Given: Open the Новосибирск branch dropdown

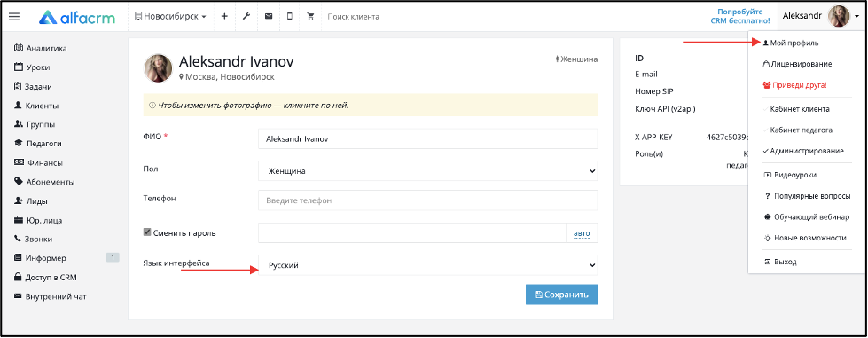Looking at the screenshot, I should [170, 17].
